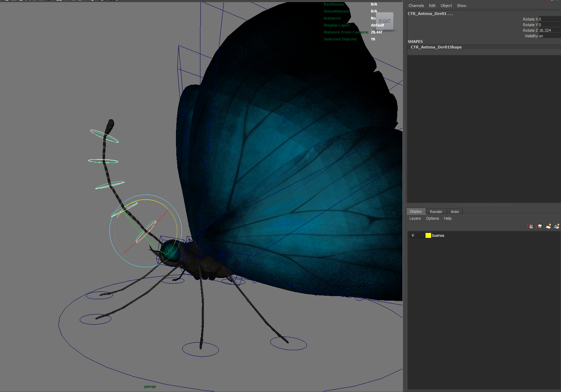
Task: Open the Show menu in the Channel Box
Action: pyautogui.click(x=461, y=6)
